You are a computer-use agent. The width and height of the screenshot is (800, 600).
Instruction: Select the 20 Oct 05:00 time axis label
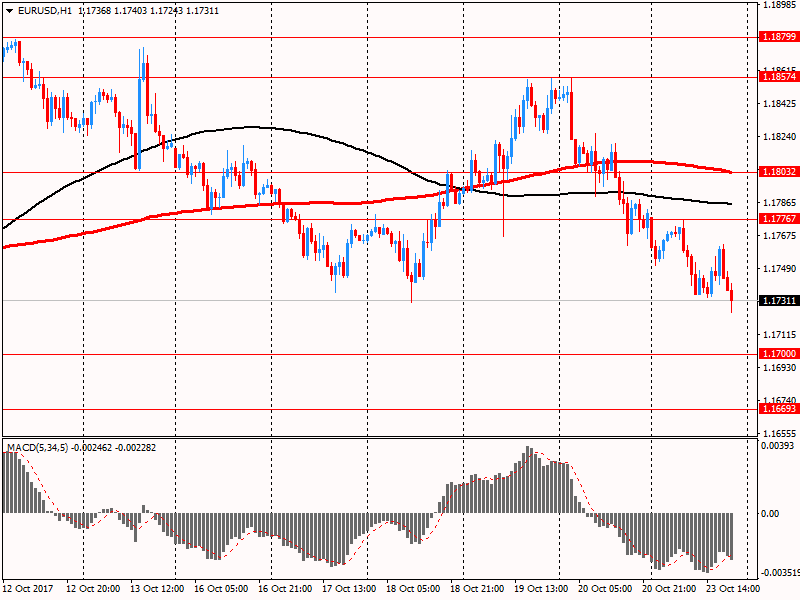605,588
